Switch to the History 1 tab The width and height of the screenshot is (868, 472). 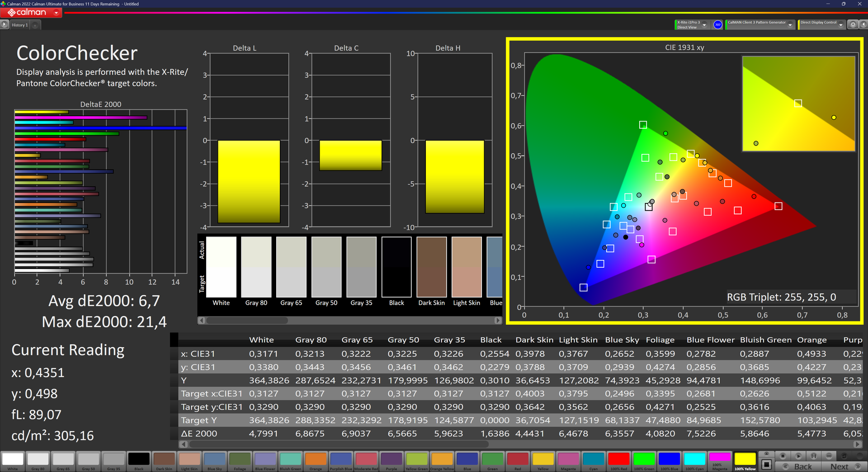point(19,25)
